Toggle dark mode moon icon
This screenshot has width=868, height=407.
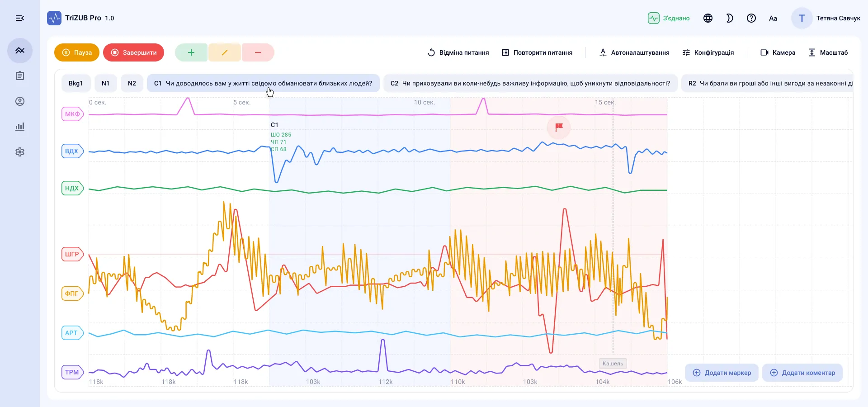click(730, 18)
